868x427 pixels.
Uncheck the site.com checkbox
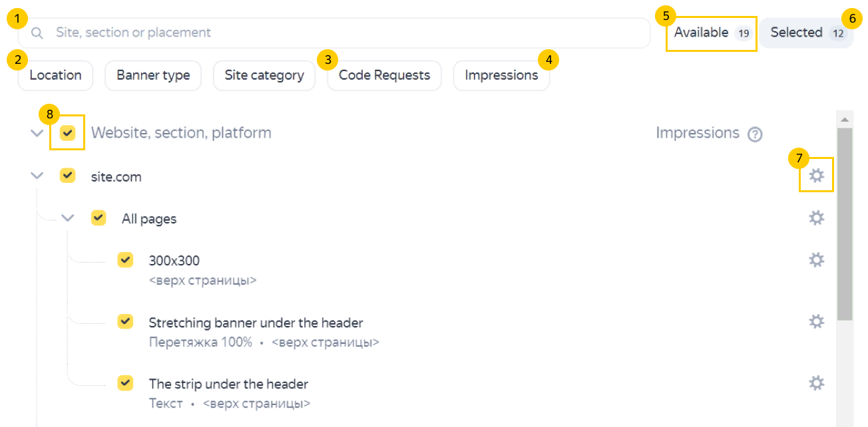click(67, 176)
